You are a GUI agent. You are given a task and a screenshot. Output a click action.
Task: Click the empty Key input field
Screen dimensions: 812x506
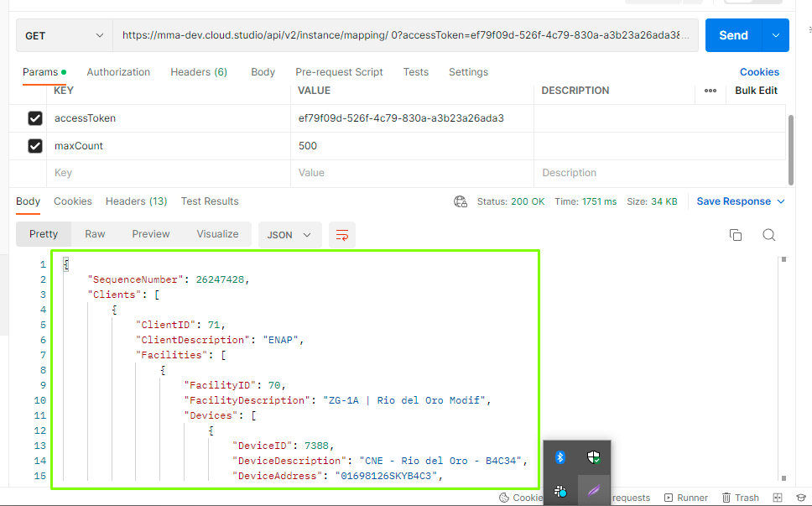click(168, 173)
